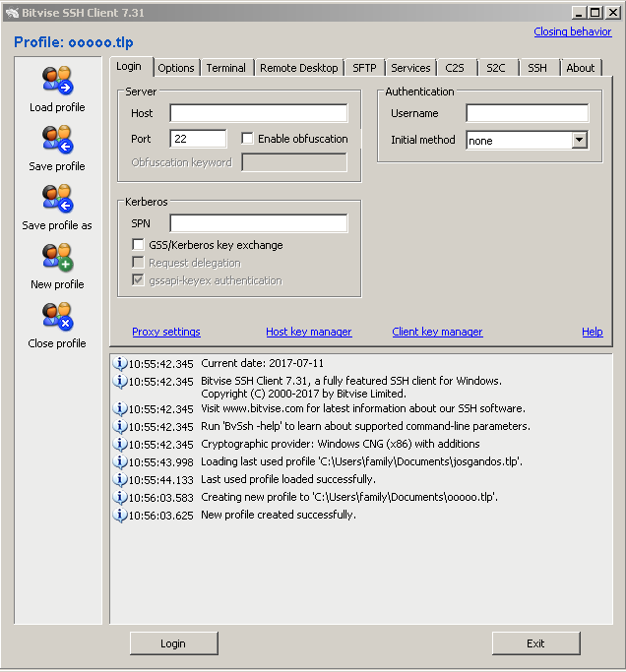Click the Username input field

[528, 113]
